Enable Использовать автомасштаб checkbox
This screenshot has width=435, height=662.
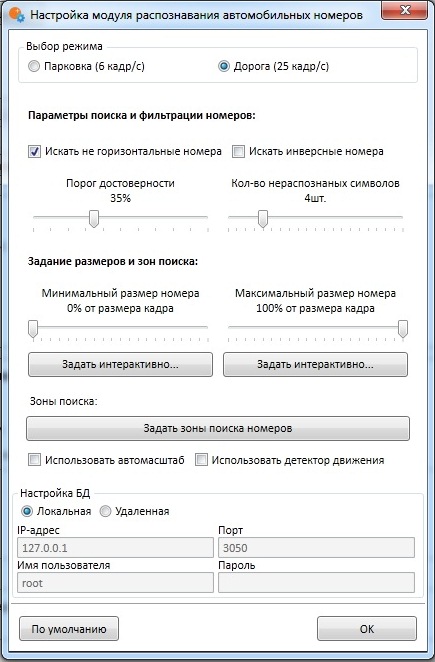pos(34,460)
